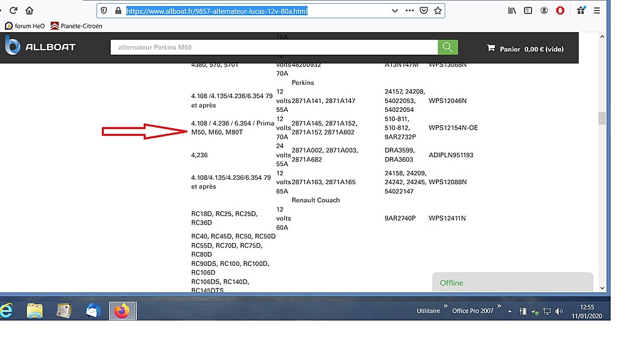Reload the page with the refresh icon
The height and width of the screenshot is (362, 644).
tap(13, 10)
